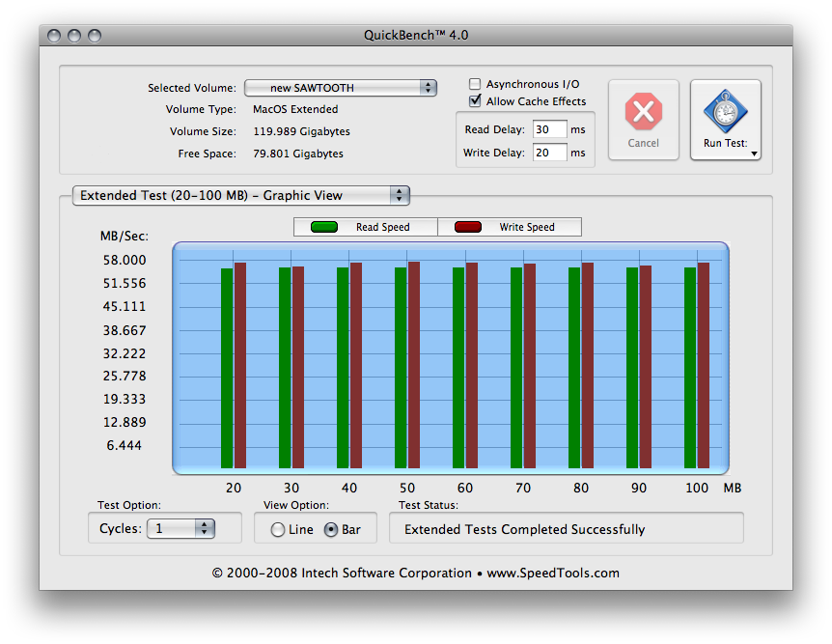Screen dimensions: 832x644
Task: Click the www.SpeedTools.com link text
Action: point(553,574)
